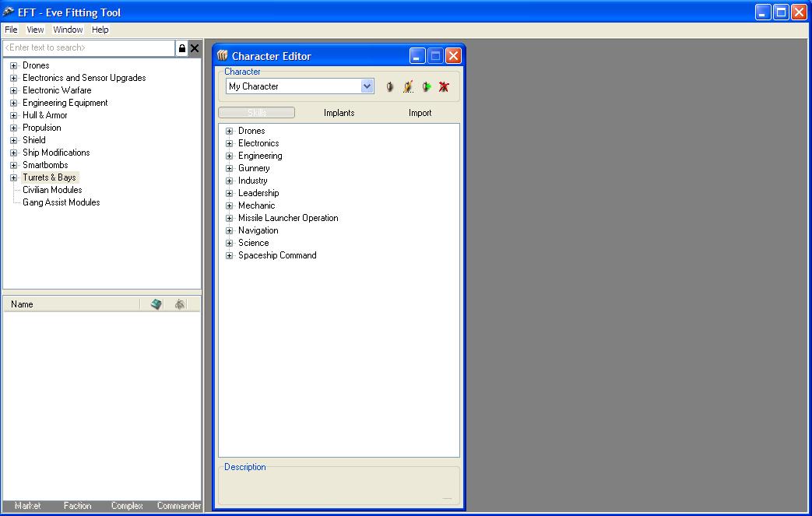This screenshot has width=812, height=516.
Task: Click the new character icon
Action: [390, 86]
